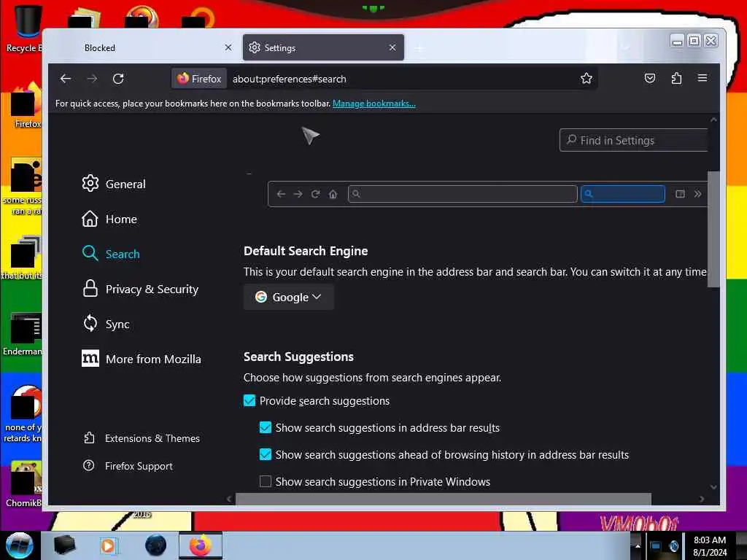Click the scroll right arrow at the bottom
Screen dimensions: 747x560
click(701, 499)
